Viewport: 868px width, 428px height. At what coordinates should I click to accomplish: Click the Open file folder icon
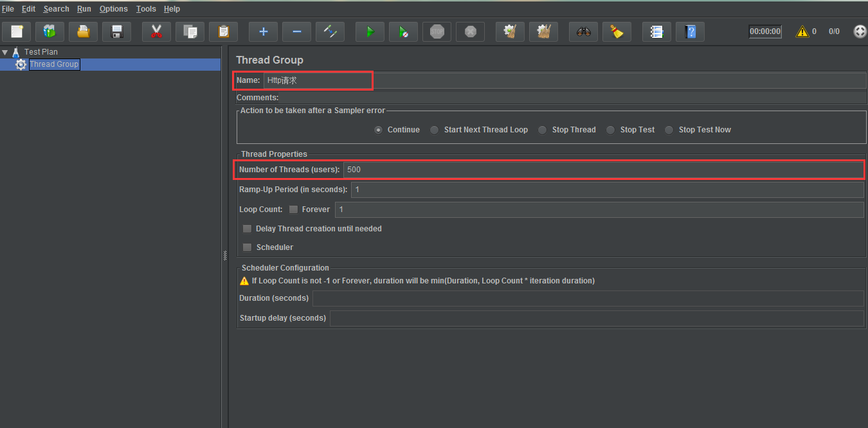83,31
